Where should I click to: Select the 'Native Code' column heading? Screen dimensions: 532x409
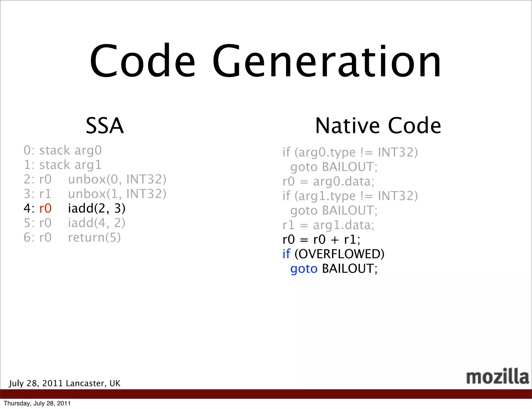pos(378,126)
